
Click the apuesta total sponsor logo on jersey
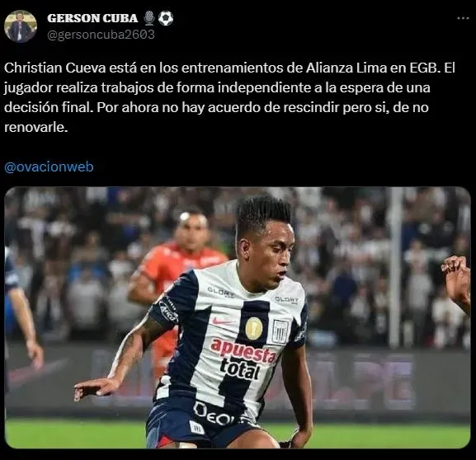pyautogui.click(x=243, y=359)
